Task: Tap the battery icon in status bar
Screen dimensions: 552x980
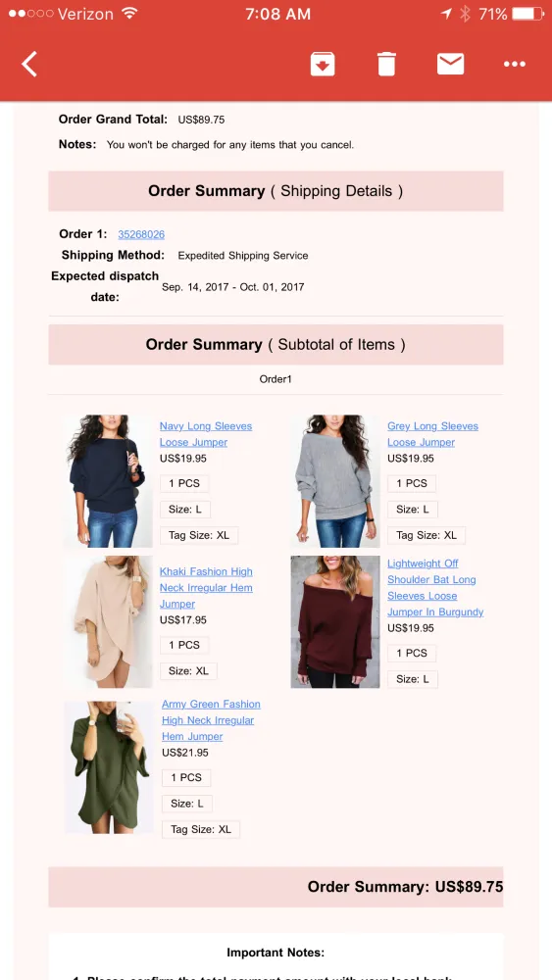Action: [528, 14]
